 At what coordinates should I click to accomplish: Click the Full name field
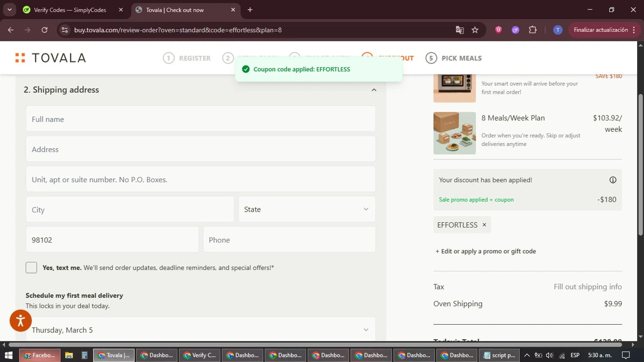[x=200, y=119]
